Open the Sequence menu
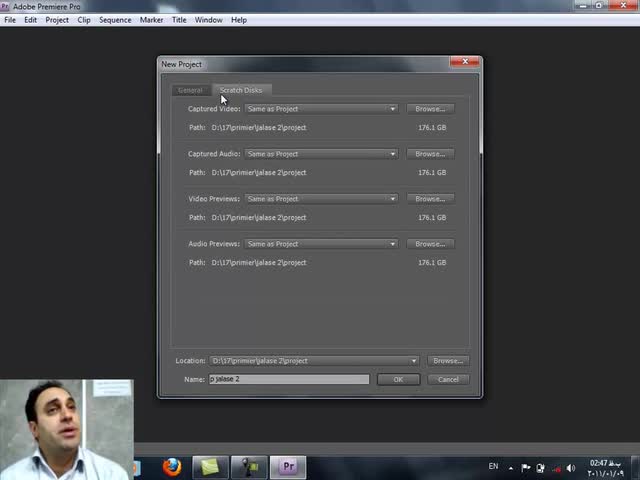This screenshot has width=640, height=480. [115, 20]
